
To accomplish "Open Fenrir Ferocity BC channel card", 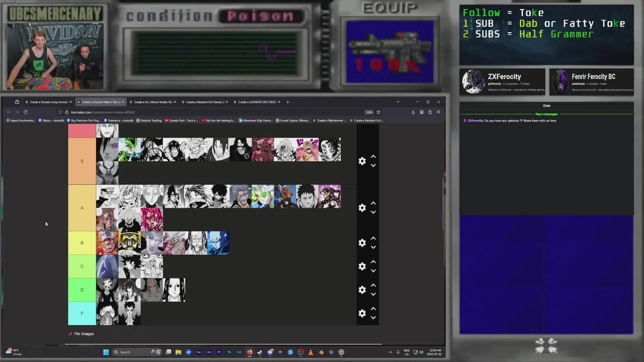I will coord(591,82).
